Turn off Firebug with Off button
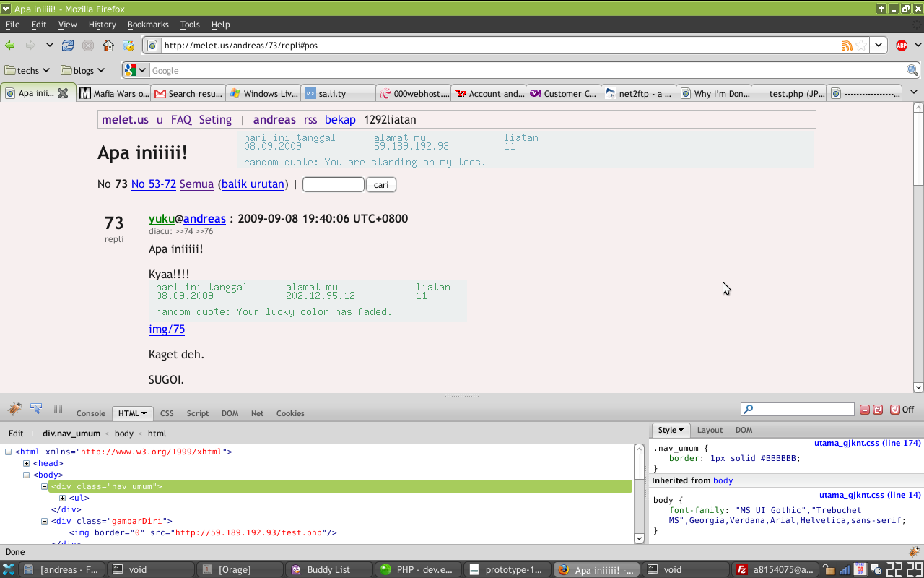The image size is (924, 578). (902, 410)
